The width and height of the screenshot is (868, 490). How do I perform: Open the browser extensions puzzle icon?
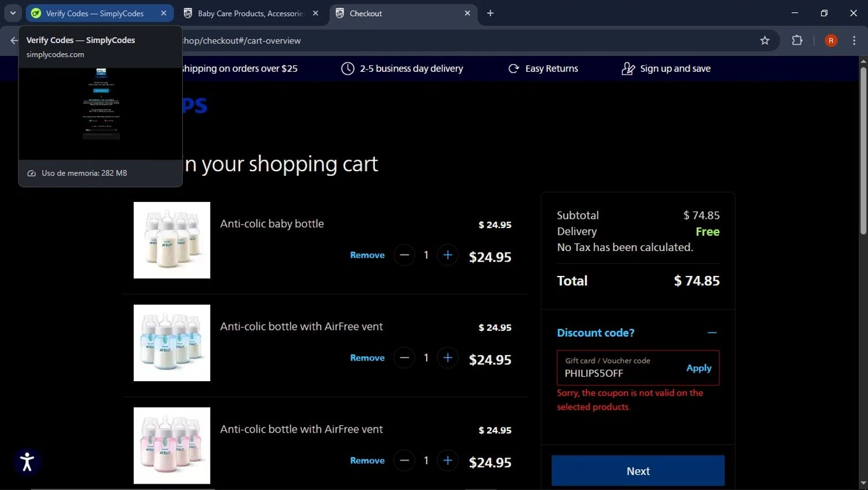797,40
